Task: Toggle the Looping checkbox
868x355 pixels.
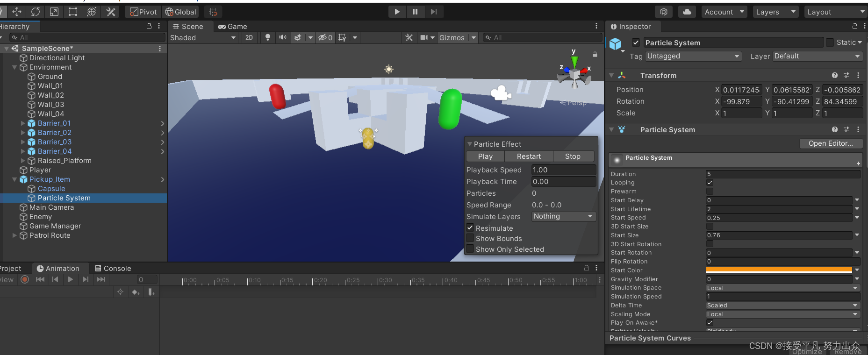Action: pyautogui.click(x=710, y=183)
